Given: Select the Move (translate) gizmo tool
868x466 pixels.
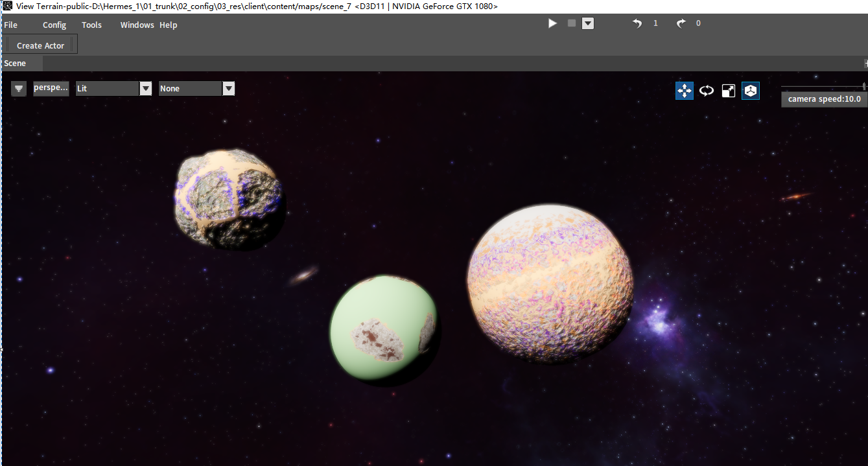Looking at the screenshot, I should [x=685, y=91].
